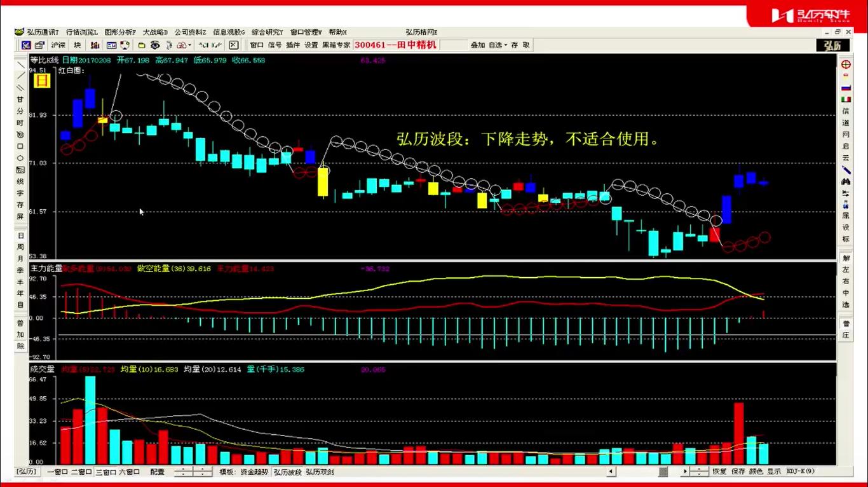Switch to 月 monthly period
This screenshot has width=868, height=487.
pyautogui.click(x=20, y=259)
